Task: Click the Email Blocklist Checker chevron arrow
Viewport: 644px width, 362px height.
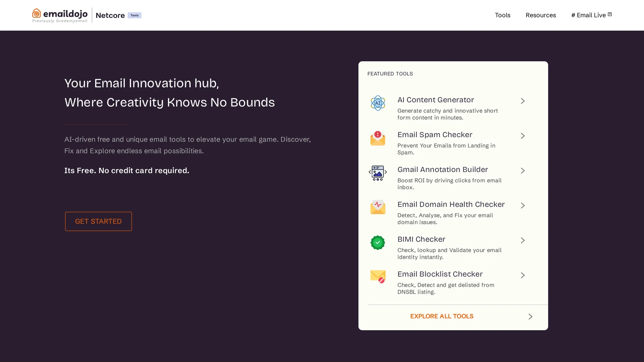Action: tap(523, 275)
